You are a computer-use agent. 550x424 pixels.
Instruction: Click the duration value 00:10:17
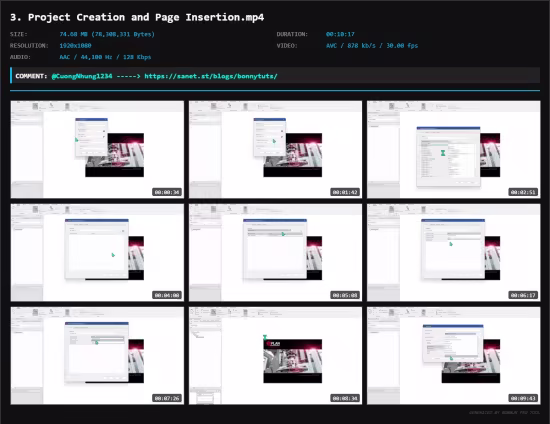(x=340, y=34)
